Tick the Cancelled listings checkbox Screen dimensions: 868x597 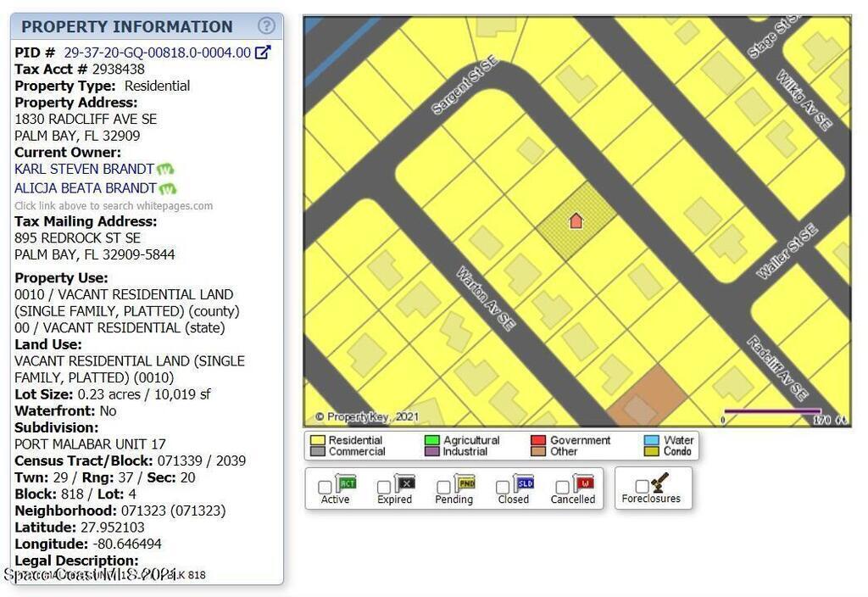[x=562, y=487]
